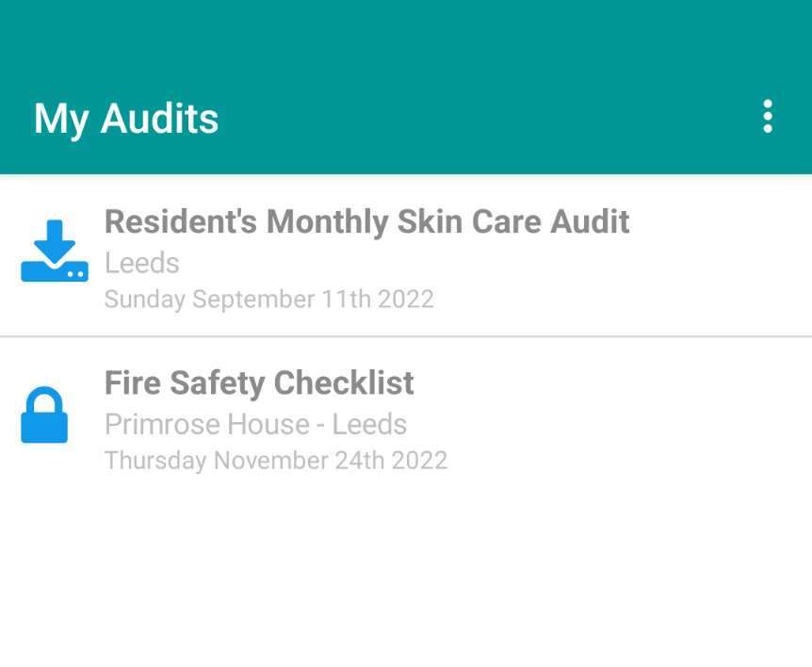The width and height of the screenshot is (812, 667).
Task: Click the divider between the two audits
Action: tap(406, 336)
